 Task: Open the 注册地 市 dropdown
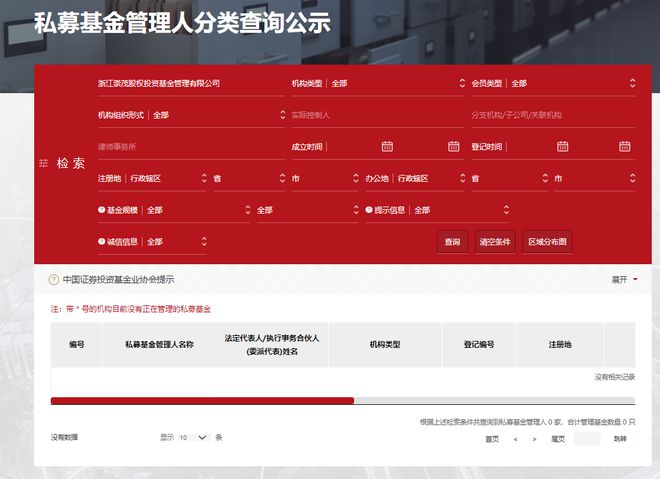click(325, 178)
